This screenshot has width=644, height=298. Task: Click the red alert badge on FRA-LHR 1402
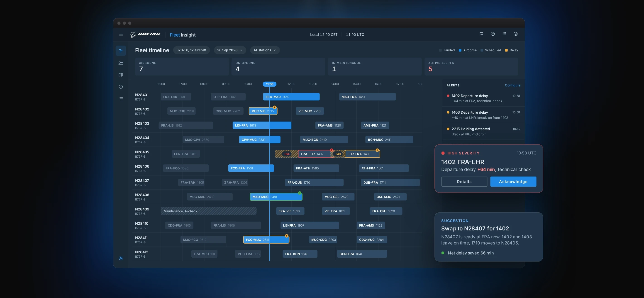332,150
